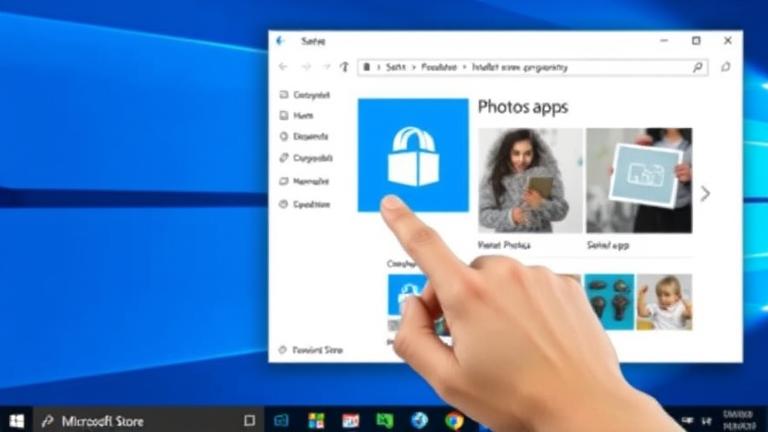Maximize the Store window
Screen dimensions: 768x432
pyautogui.click(x=696, y=41)
